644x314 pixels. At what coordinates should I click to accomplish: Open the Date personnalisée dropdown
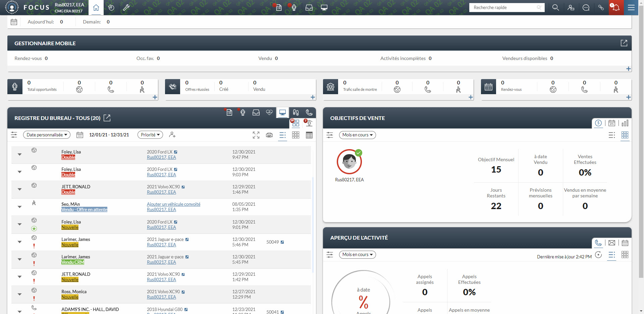pos(47,135)
